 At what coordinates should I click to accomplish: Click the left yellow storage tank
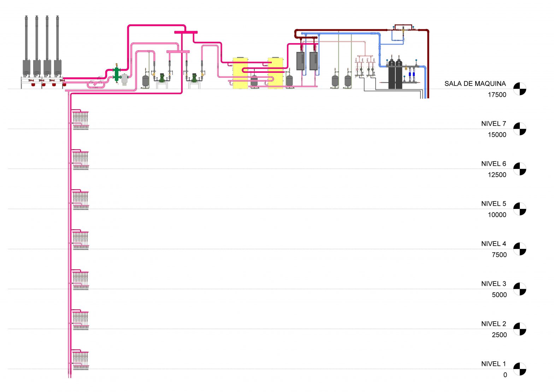point(240,74)
